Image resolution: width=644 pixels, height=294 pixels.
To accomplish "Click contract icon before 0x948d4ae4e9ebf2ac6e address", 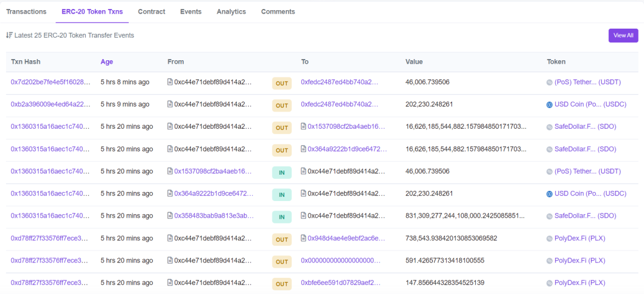I will click(304, 239).
